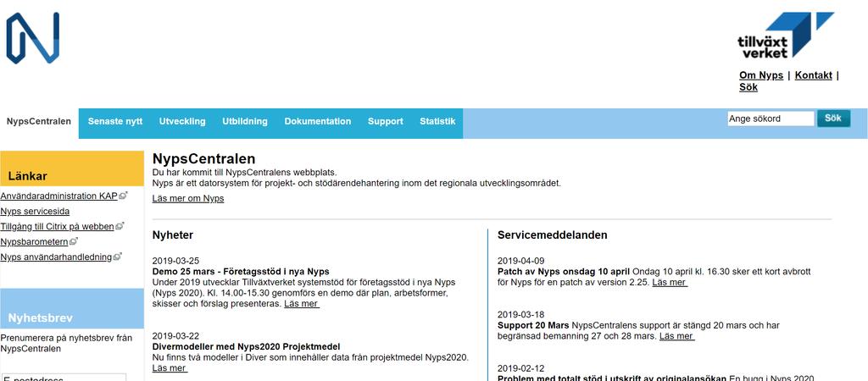Click Läs mer for Patch av Nyps message
Image resolution: width=868 pixels, height=381 pixels.
click(670, 282)
